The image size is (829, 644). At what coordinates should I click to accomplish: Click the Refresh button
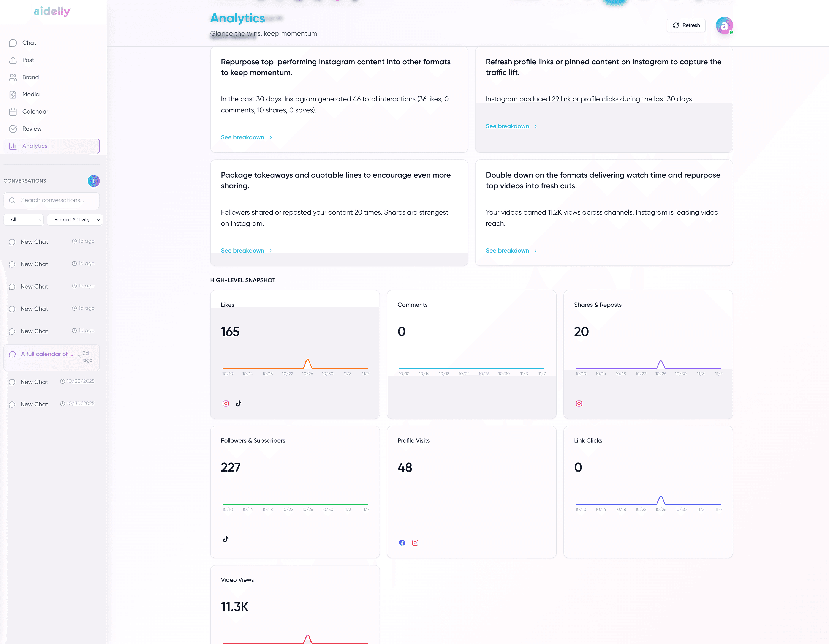686,25
